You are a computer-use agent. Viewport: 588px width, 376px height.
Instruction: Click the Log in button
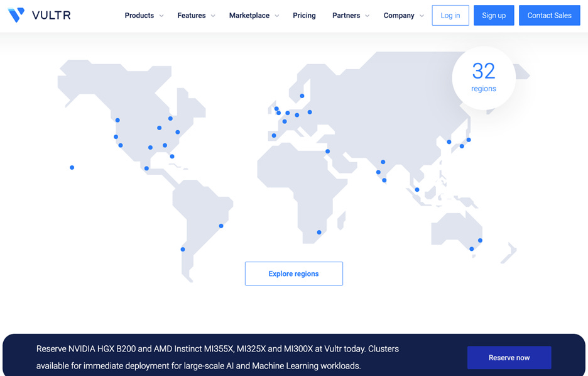450,15
